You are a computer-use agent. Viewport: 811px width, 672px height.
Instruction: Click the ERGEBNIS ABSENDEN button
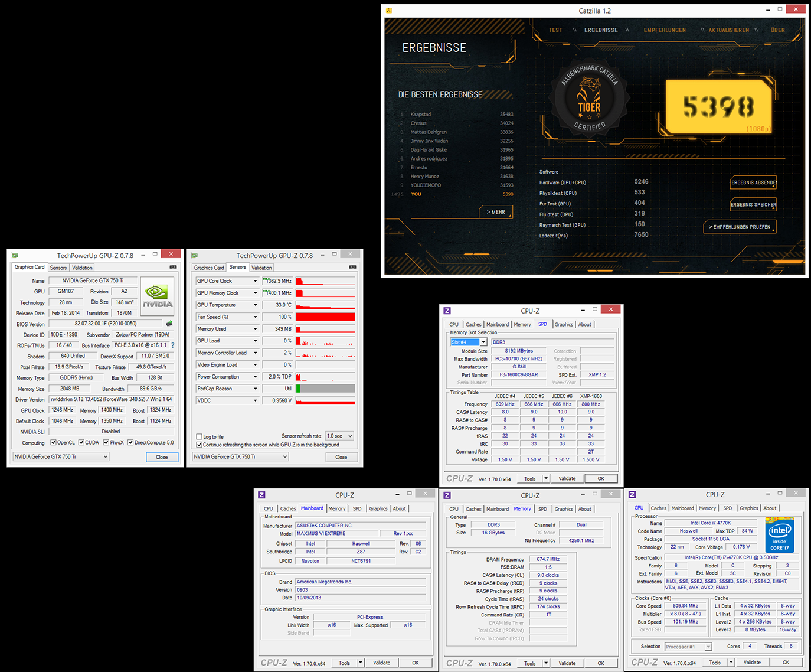(754, 182)
